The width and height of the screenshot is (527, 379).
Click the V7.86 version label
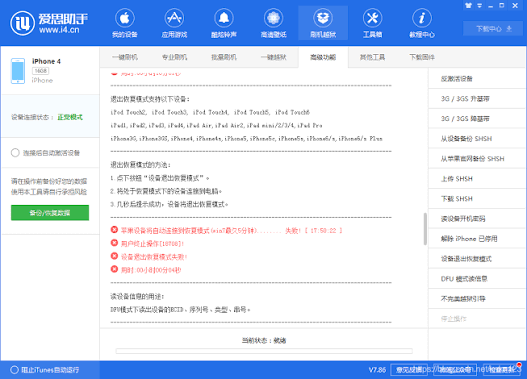377,370
